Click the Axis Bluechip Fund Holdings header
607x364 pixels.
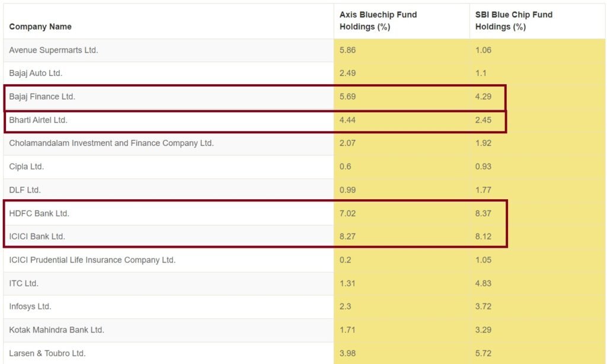click(x=378, y=21)
